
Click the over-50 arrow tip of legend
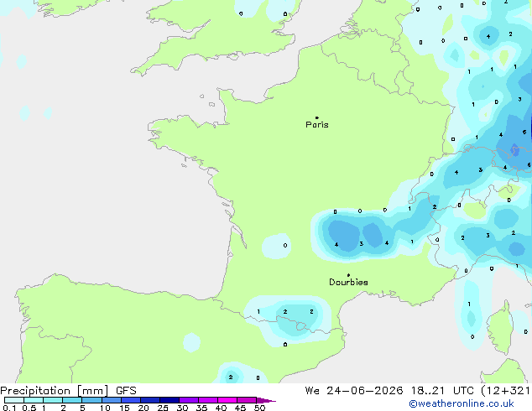pos(266,400)
